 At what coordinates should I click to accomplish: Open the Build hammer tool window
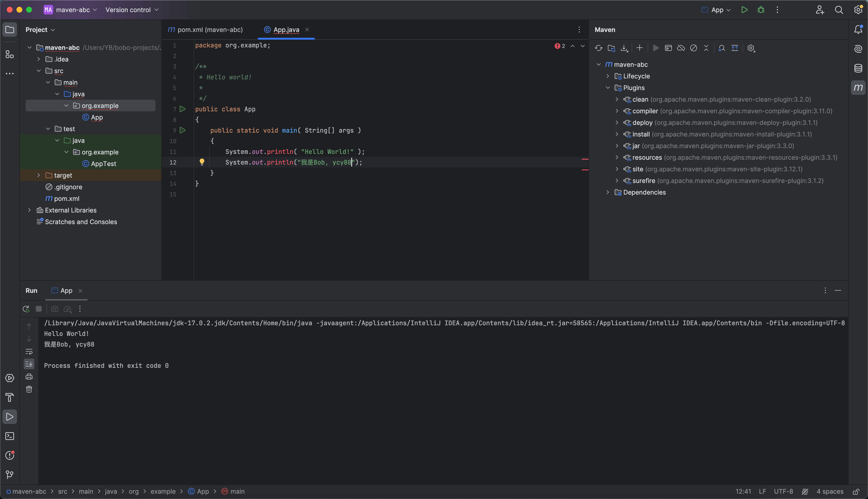[x=10, y=397]
